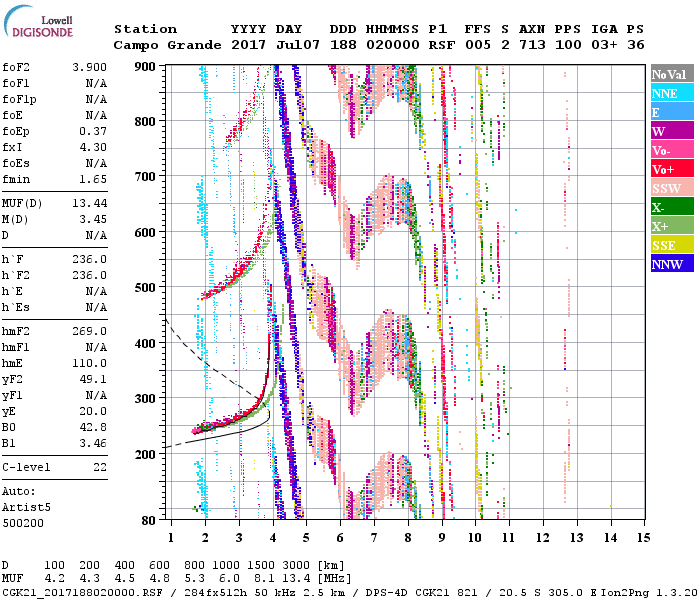Image resolution: width=700 pixels, height=600 pixels.
Task: Click the Vo- pink legend entry
Action: tap(671, 150)
